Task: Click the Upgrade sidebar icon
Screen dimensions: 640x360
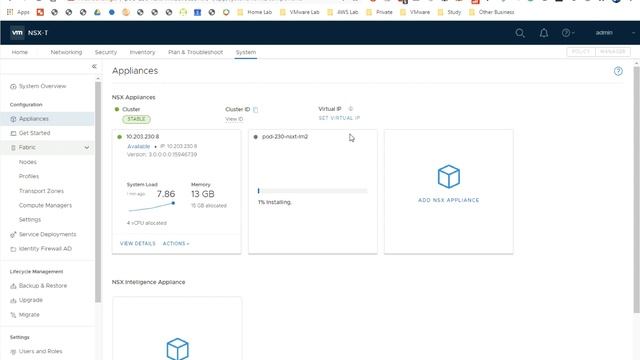Action: click(13, 300)
